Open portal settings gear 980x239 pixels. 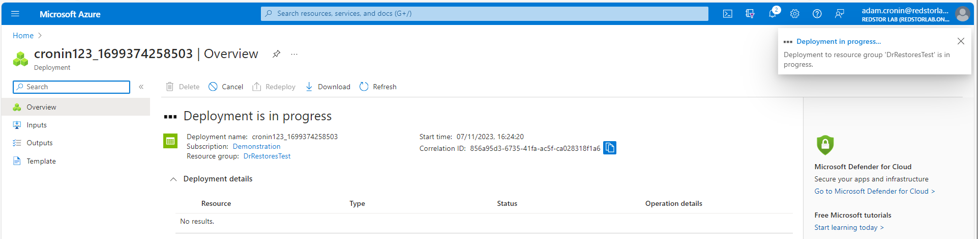(x=795, y=14)
